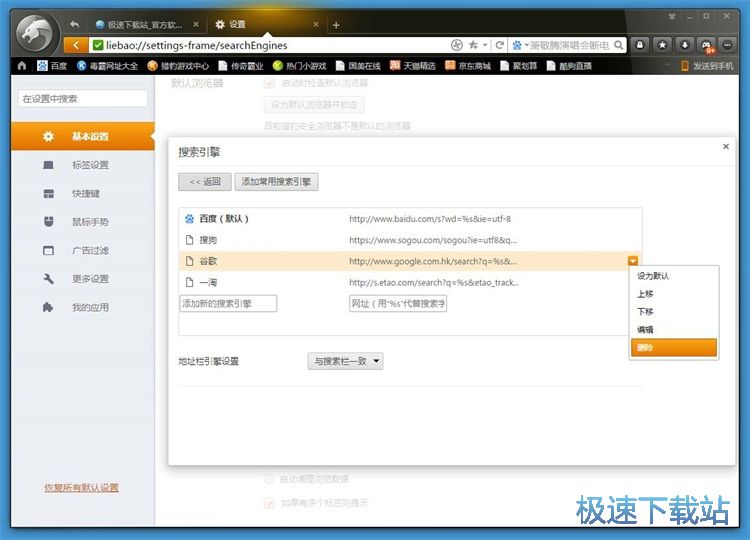Click the reload page icon
This screenshot has height=540, width=750.
(499, 45)
